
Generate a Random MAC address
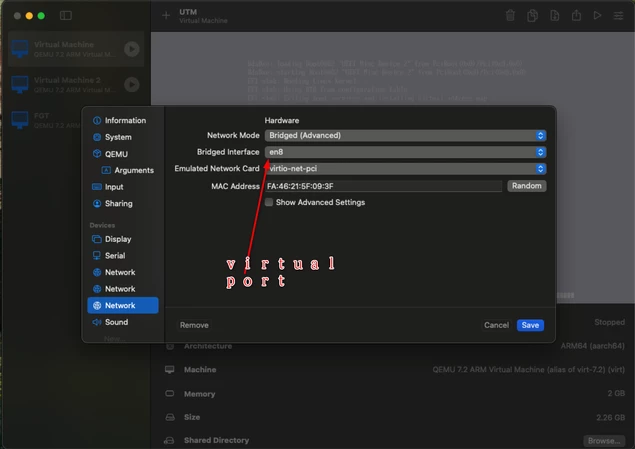click(x=526, y=186)
